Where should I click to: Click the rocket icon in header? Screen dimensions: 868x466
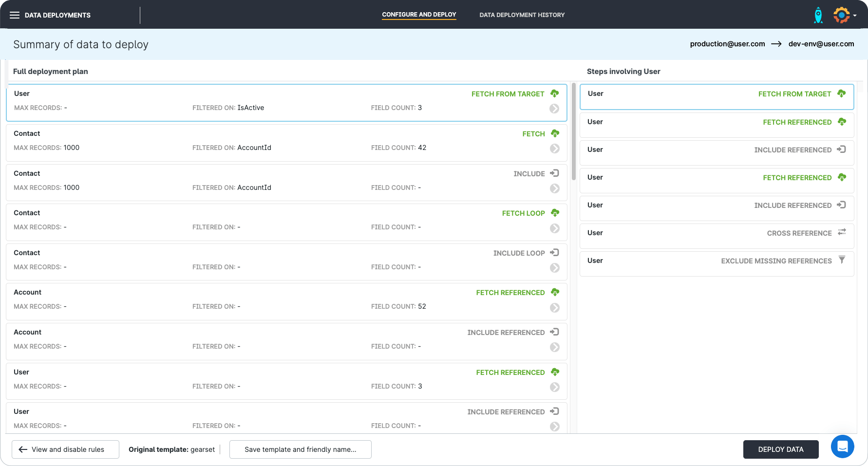point(818,15)
